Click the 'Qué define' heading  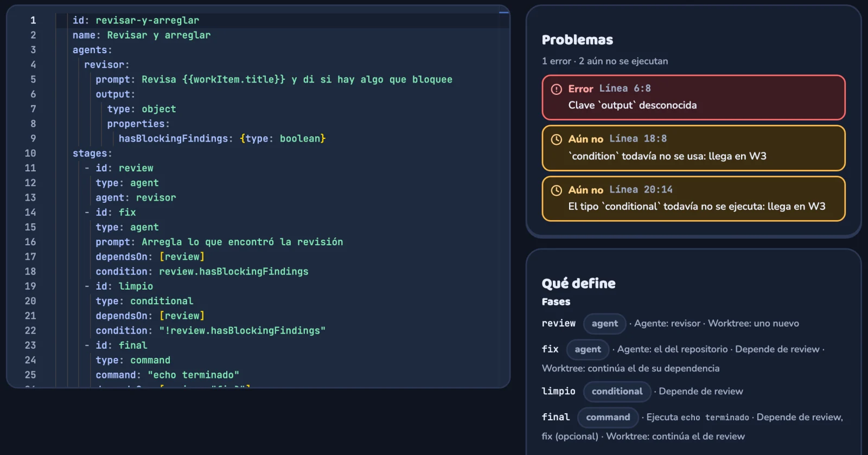point(578,284)
